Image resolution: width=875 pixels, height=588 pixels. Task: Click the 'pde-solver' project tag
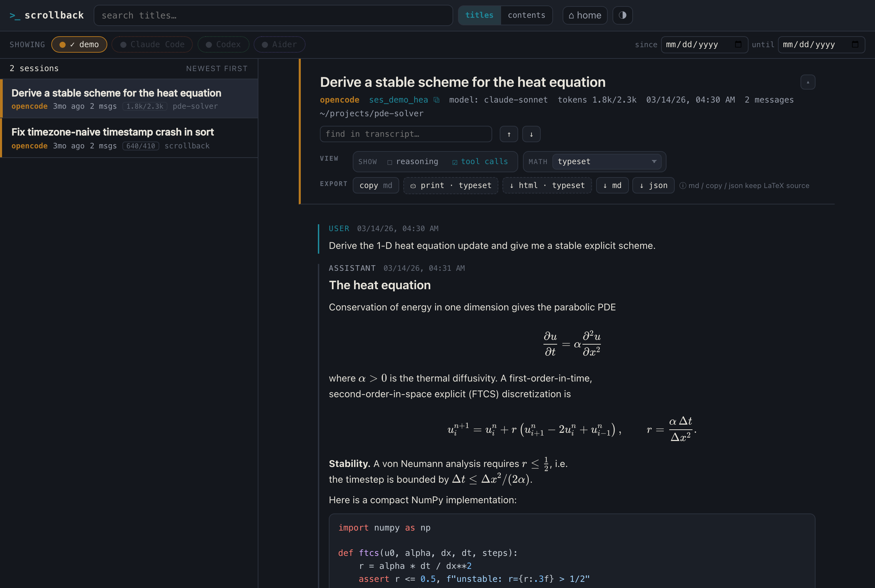195,107
